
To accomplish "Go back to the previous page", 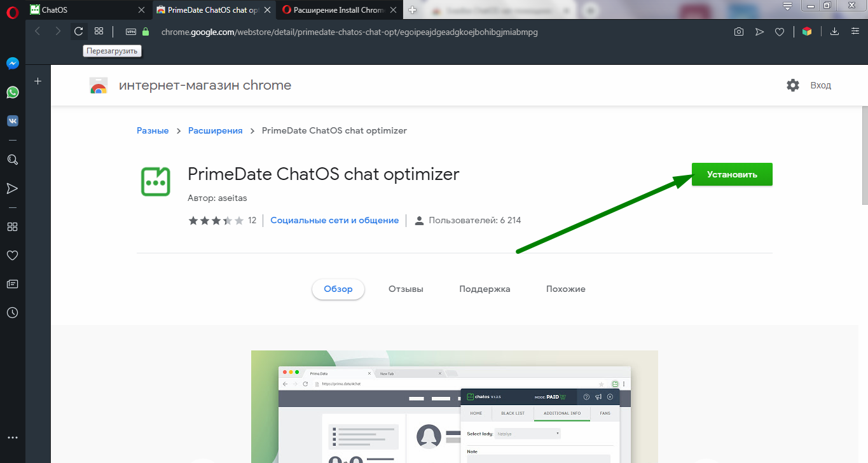I will pos(38,31).
